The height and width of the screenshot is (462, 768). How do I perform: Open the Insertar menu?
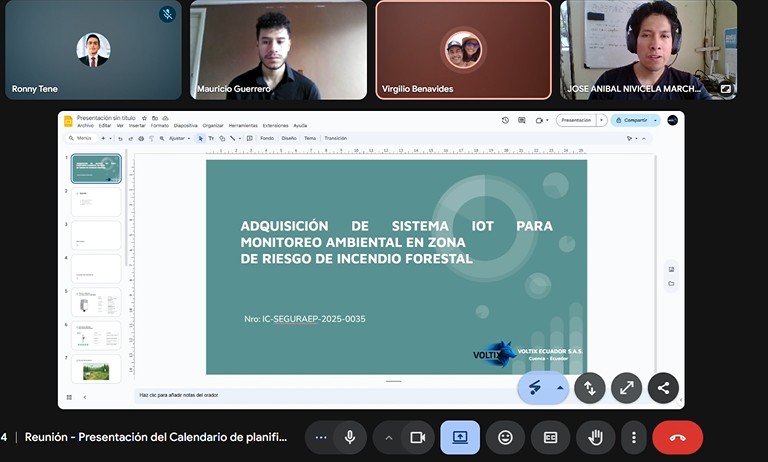click(x=137, y=126)
